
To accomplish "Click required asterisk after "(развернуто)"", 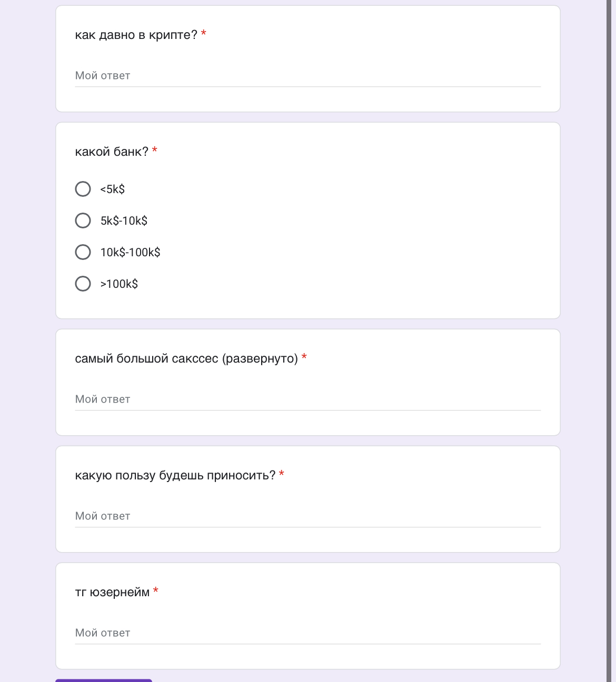I will [x=304, y=357].
